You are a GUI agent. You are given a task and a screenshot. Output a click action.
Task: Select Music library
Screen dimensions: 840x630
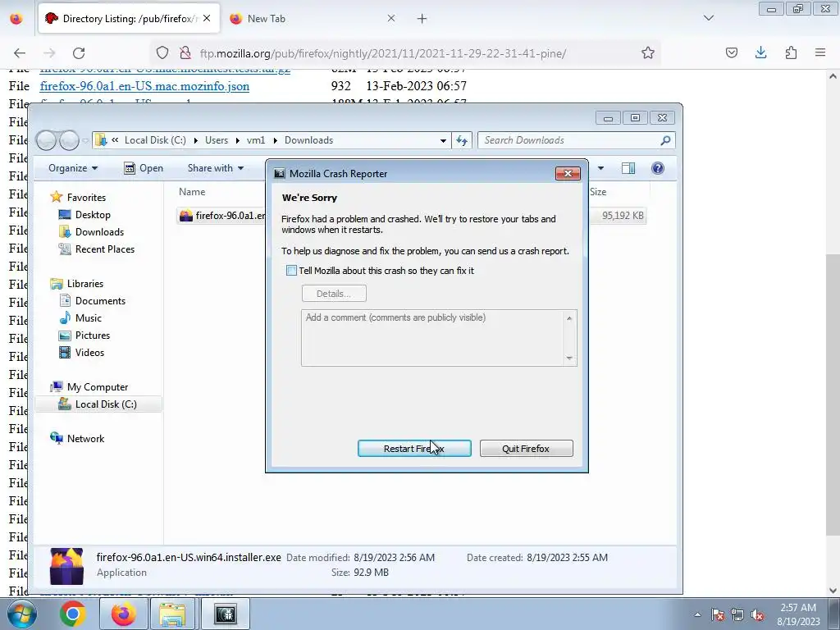point(88,318)
